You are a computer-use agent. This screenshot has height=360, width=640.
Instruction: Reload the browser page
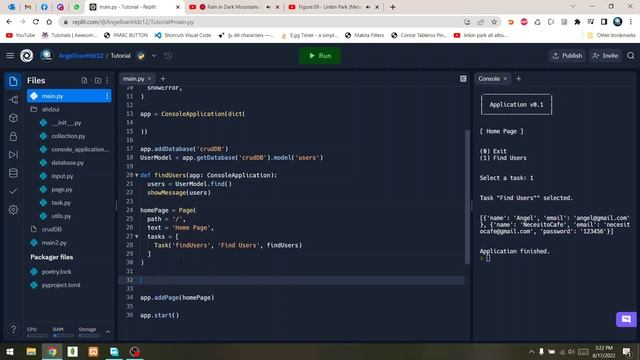(x=36, y=22)
